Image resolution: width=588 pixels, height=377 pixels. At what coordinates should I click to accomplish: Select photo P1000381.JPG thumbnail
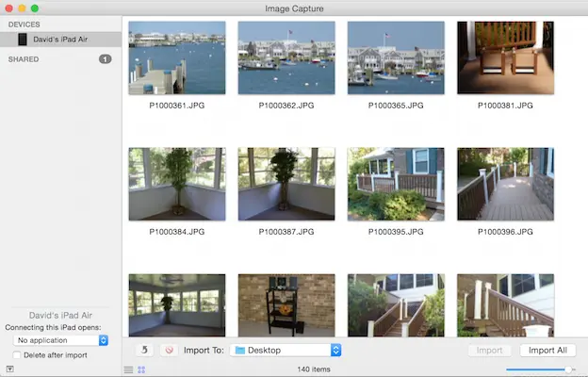point(505,57)
